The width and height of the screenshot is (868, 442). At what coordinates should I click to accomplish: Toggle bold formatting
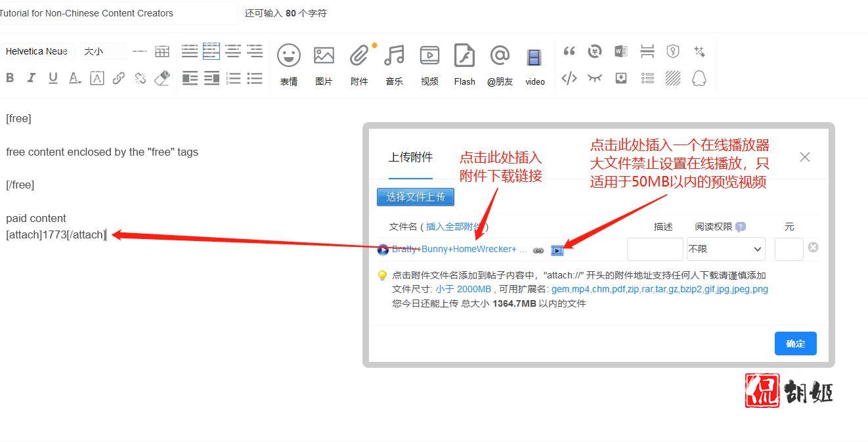(9, 78)
